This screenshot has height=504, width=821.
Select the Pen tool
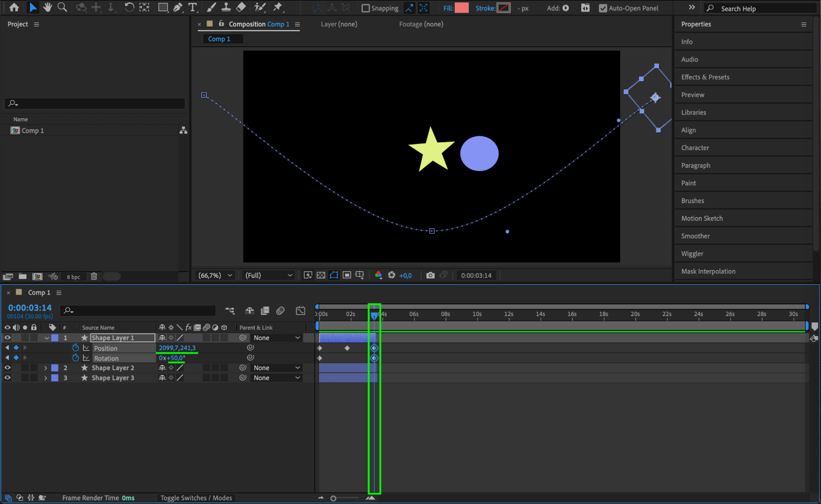(178, 7)
